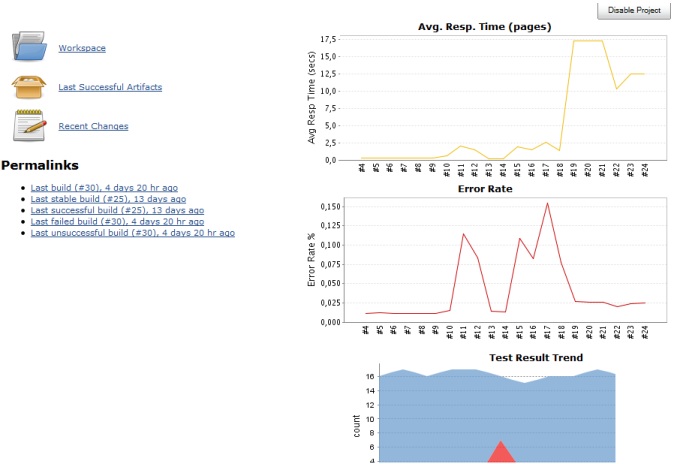The width and height of the screenshot is (677, 464).
Task: Open Last build #30 permalink
Action: [104, 188]
